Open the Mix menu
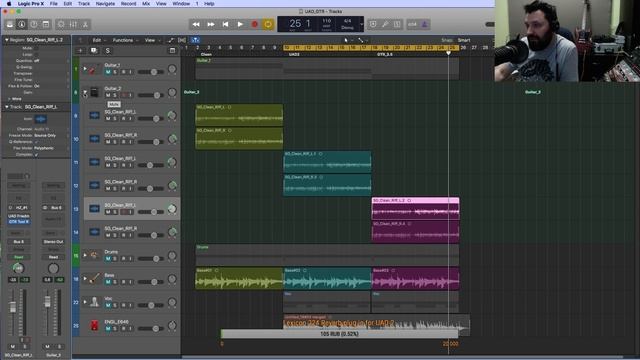This screenshot has width=640, height=360. [x=146, y=4]
